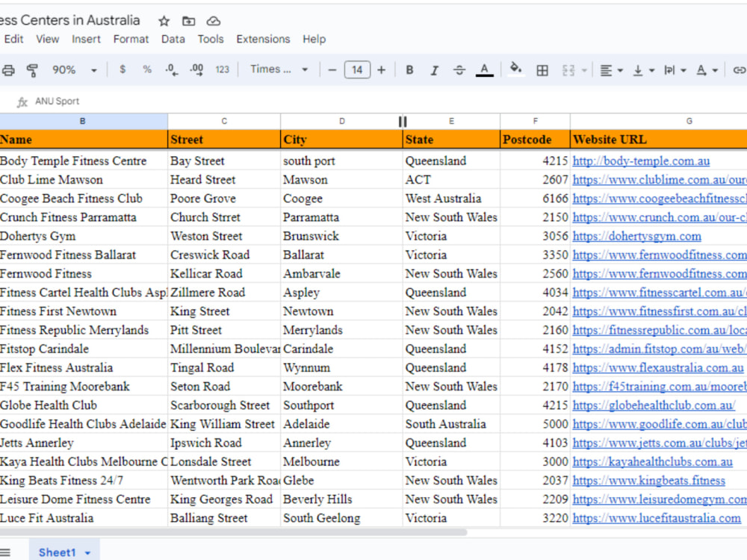Open the all sheets list icon
The image size is (747, 560).
click(4, 553)
